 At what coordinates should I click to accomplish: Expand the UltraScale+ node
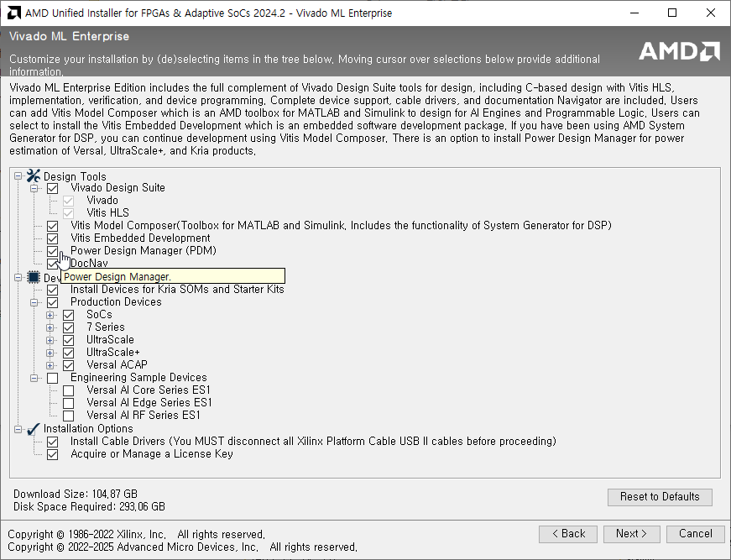[50, 353]
